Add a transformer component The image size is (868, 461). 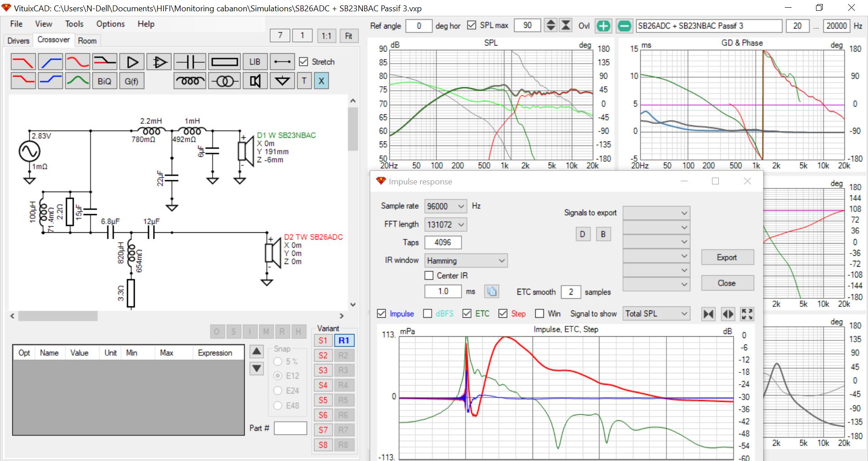coord(225,81)
